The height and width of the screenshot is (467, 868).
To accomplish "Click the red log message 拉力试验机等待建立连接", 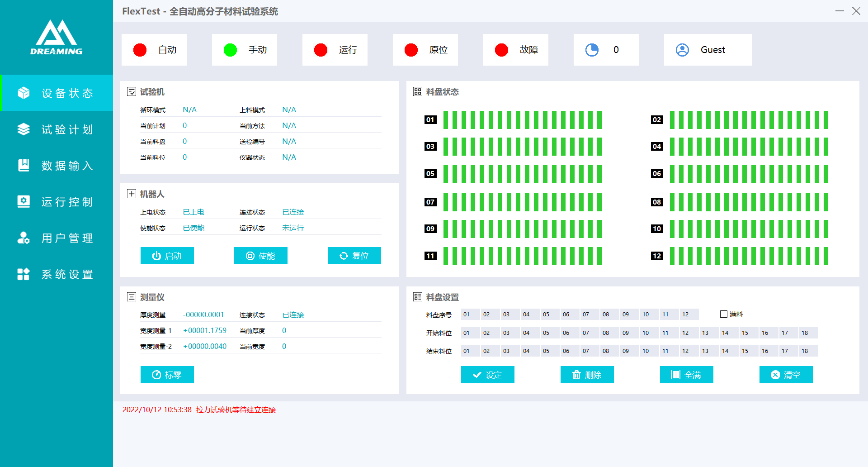I will coord(236,410).
